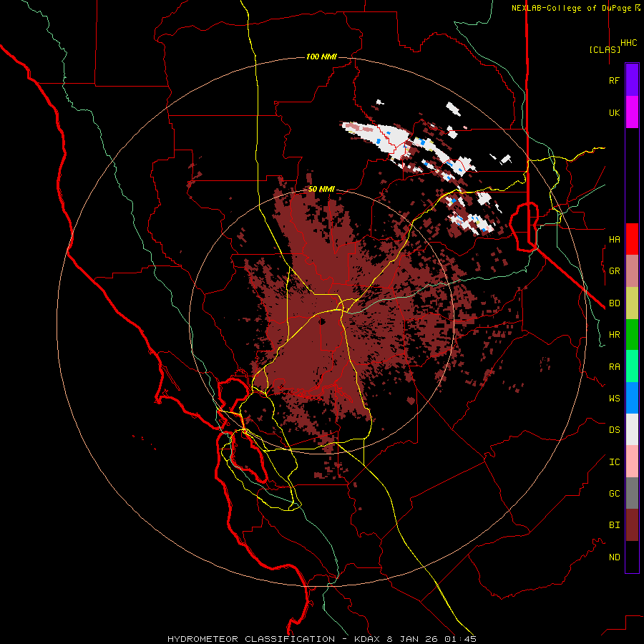Click the IC legend label
The height and width of the screenshot is (644, 644).
pyautogui.click(x=614, y=462)
